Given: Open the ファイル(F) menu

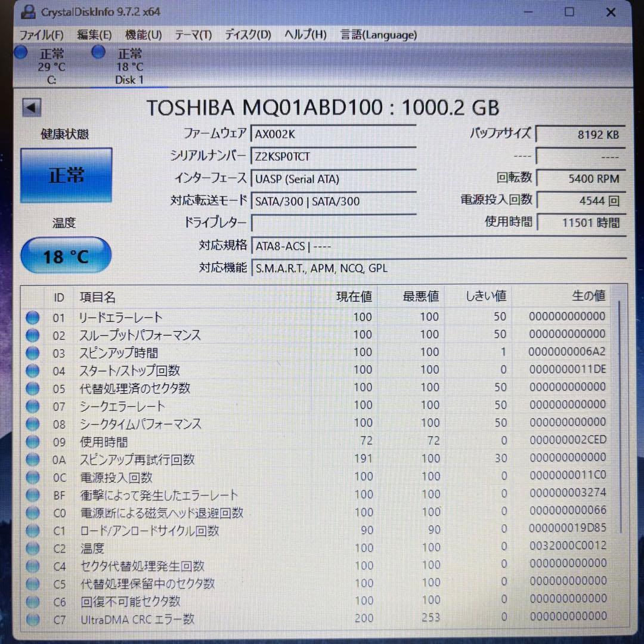Looking at the screenshot, I should pos(41,35).
